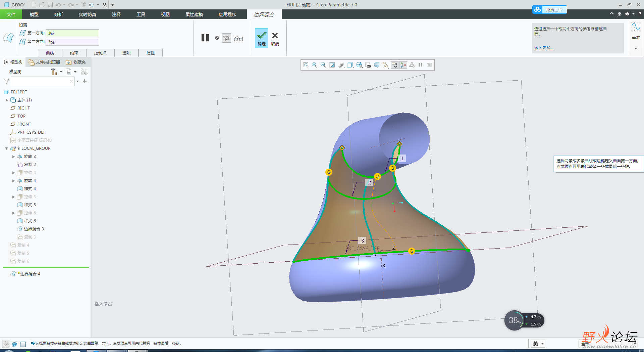Toggle the unattached mesh preview icon
Viewport: 644px width, 352px height.
[226, 38]
